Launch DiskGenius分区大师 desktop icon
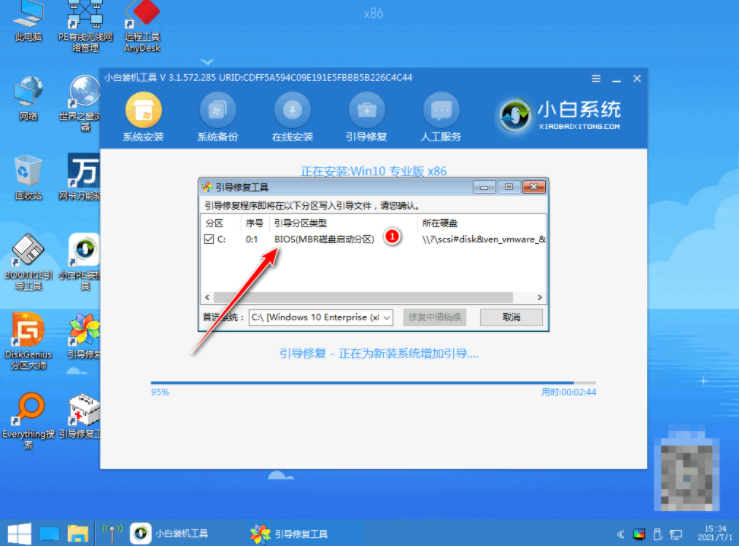Image resolution: width=739 pixels, height=547 pixels. pos(28,341)
